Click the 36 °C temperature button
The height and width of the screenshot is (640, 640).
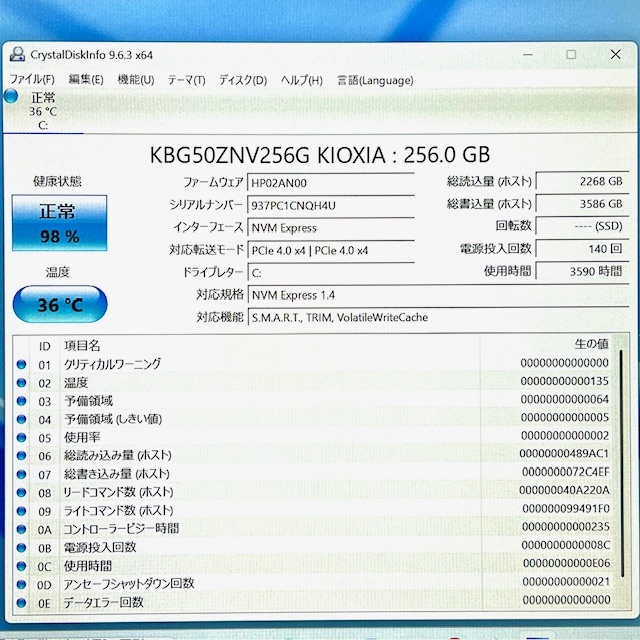pos(60,304)
